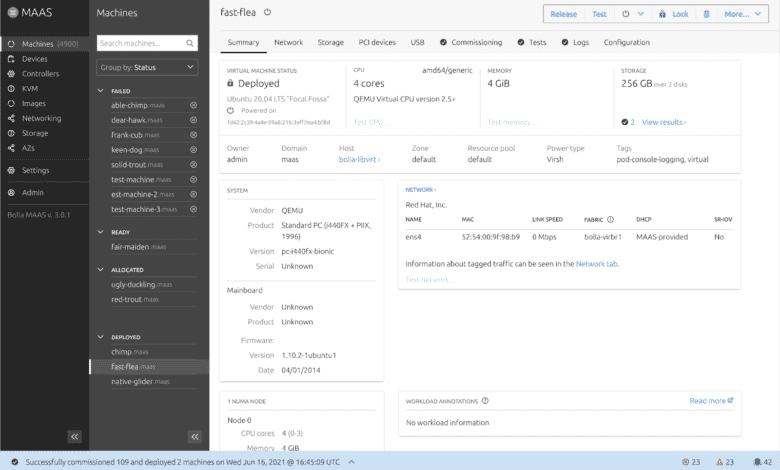Open the More actions dropdown

coord(743,14)
